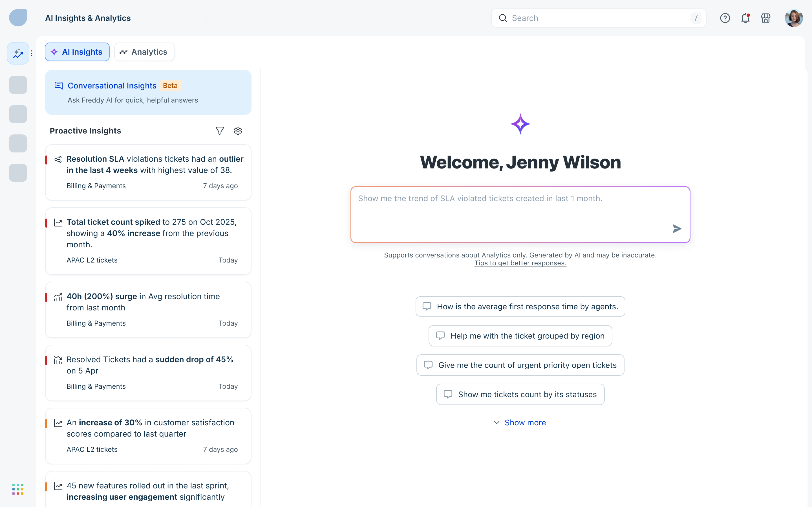Open Proactive Insights settings gear

click(x=238, y=131)
